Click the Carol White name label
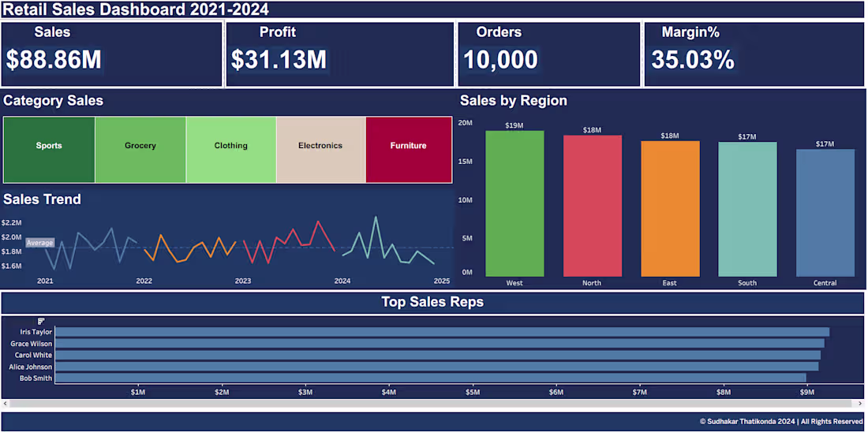The height and width of the screenshot is (432, 868). click(x=34, y=355)
